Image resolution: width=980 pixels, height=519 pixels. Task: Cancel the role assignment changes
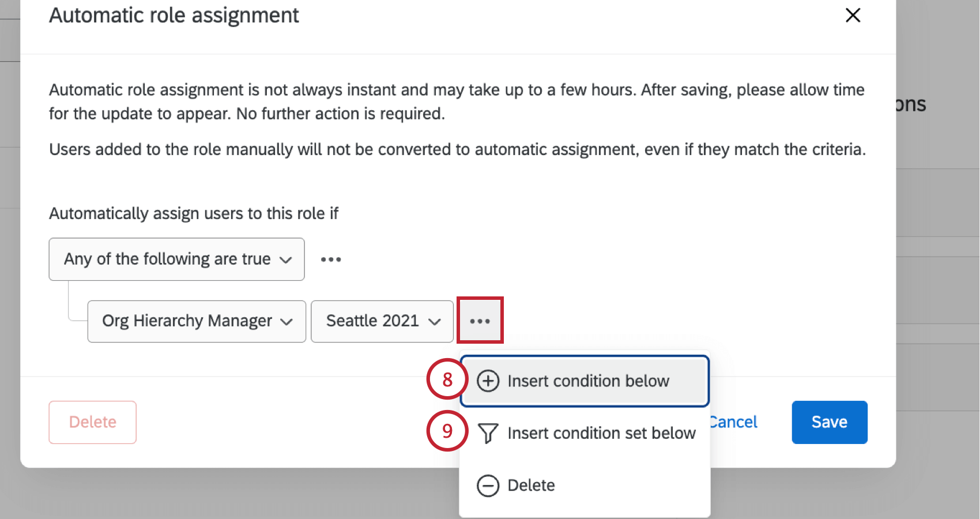pos(732,422)
